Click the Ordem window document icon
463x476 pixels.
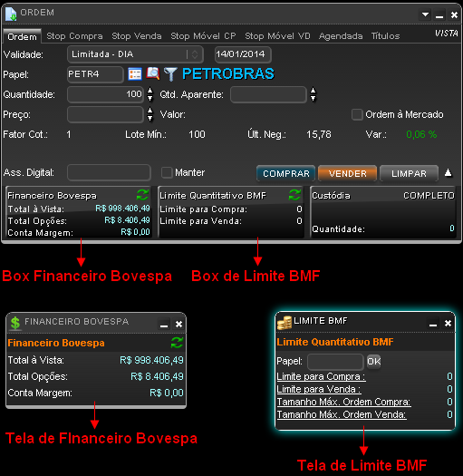click(x=11, y=14)
